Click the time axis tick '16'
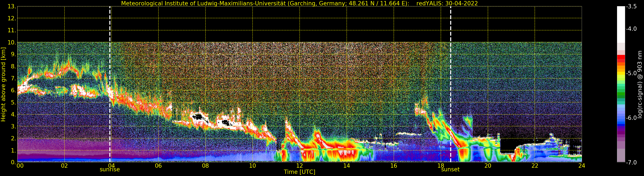This screenshot has height=176, width=644. 394,166
